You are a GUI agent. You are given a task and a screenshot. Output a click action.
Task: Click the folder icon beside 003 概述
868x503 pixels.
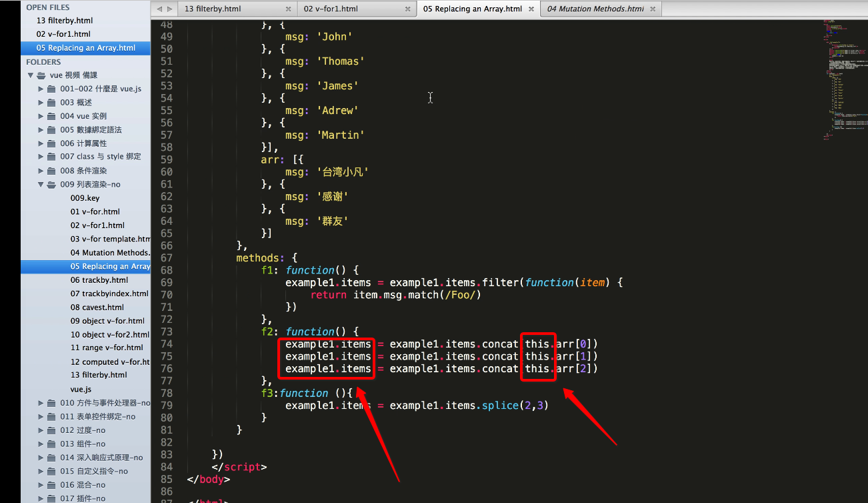51,103
